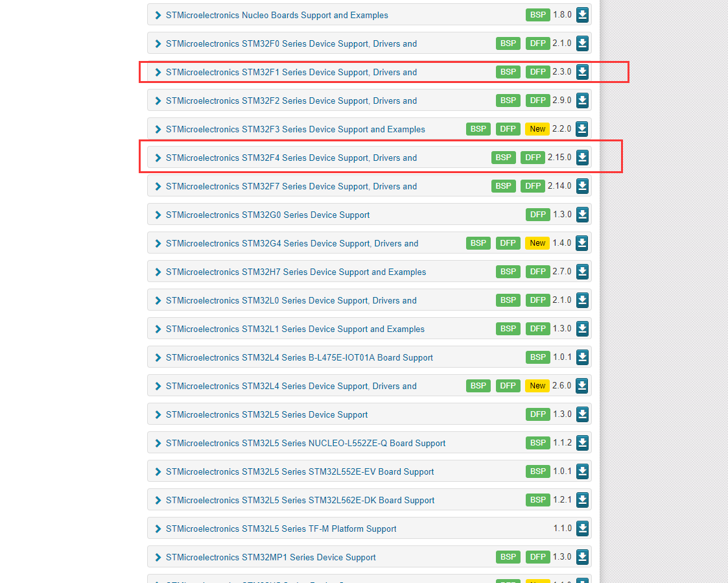Screen dimensions: 728x583
Task: Download the STM32L562E-DK Board Support pack
Action: [x=582, y=500]
